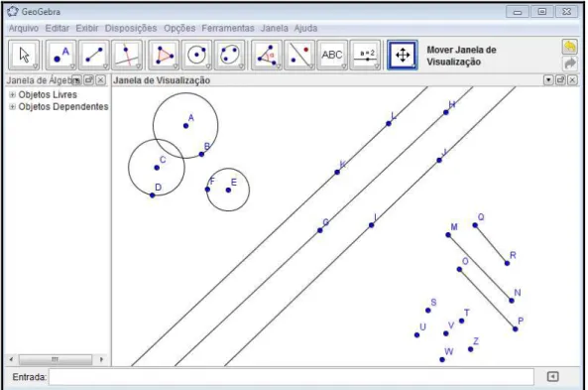This screenshot has width=588, height=390.
Task: Click center point C of circle
Action: [157, 168]
